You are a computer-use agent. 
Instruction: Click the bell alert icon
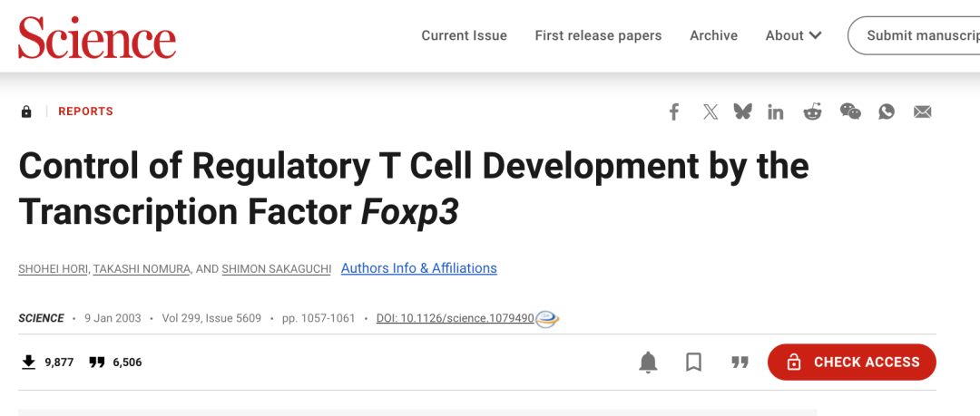pos(648,363)
